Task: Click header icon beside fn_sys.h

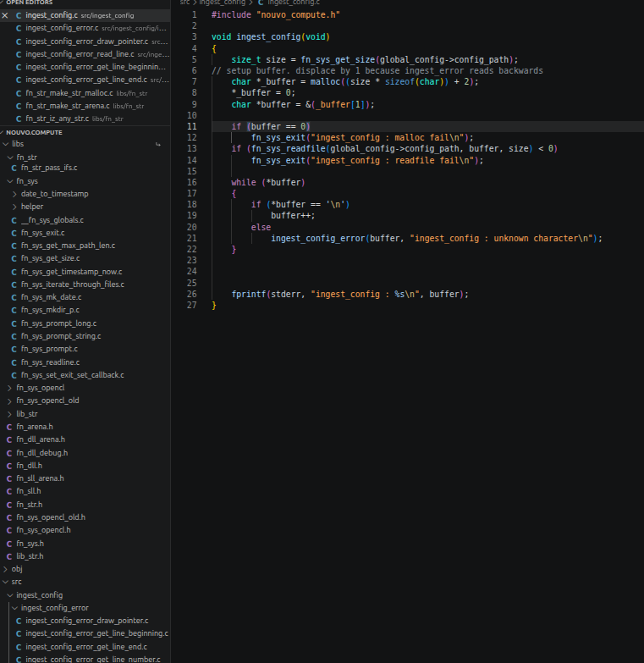Action: tap(9, 544)
